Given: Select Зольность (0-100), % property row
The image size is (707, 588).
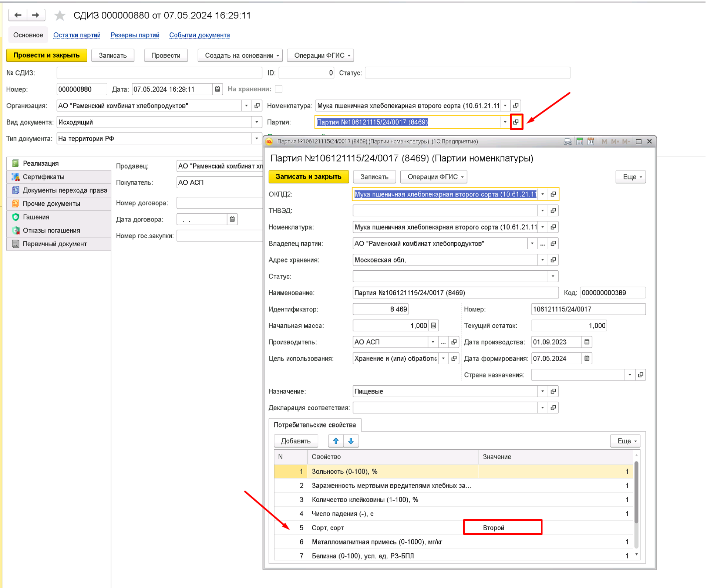Looking at the screenshot, I should click(x=454, y=472).
